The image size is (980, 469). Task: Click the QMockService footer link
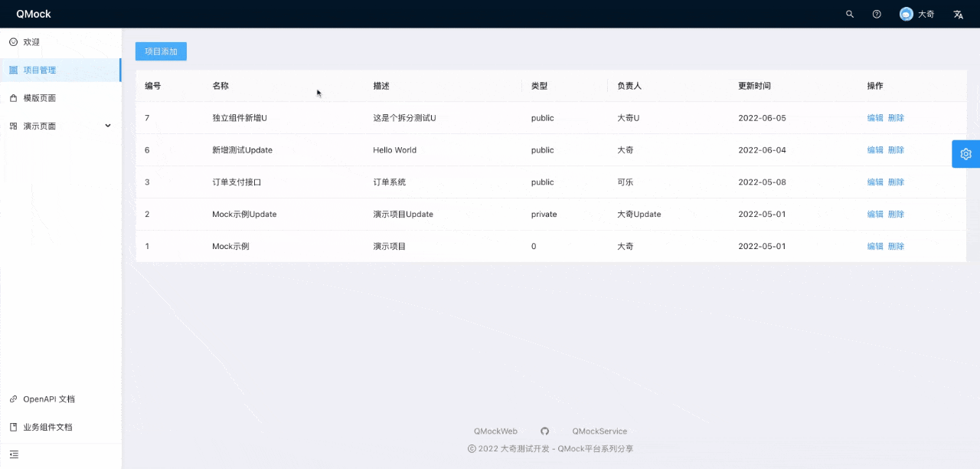point(599,431)
